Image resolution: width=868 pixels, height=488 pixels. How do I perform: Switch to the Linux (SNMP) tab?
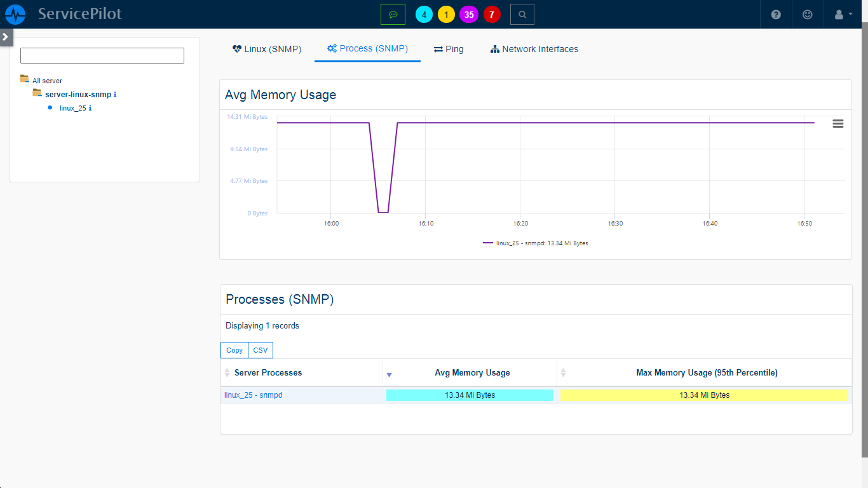coord(267,49)
